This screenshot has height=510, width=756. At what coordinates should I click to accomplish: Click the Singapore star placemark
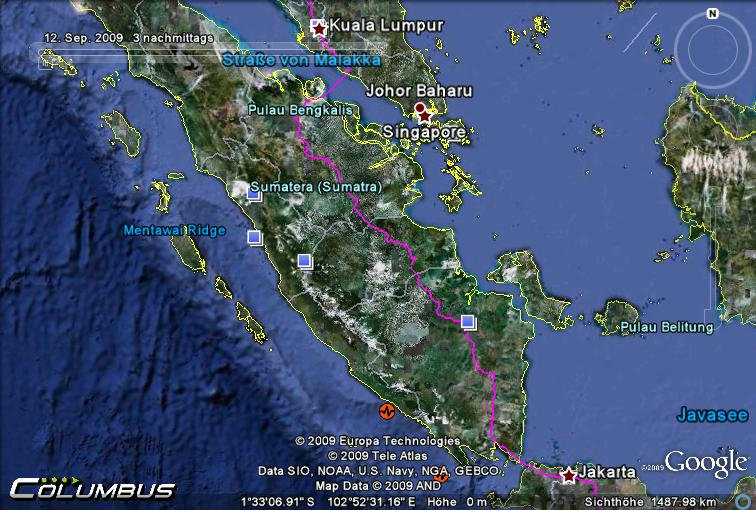426,116
